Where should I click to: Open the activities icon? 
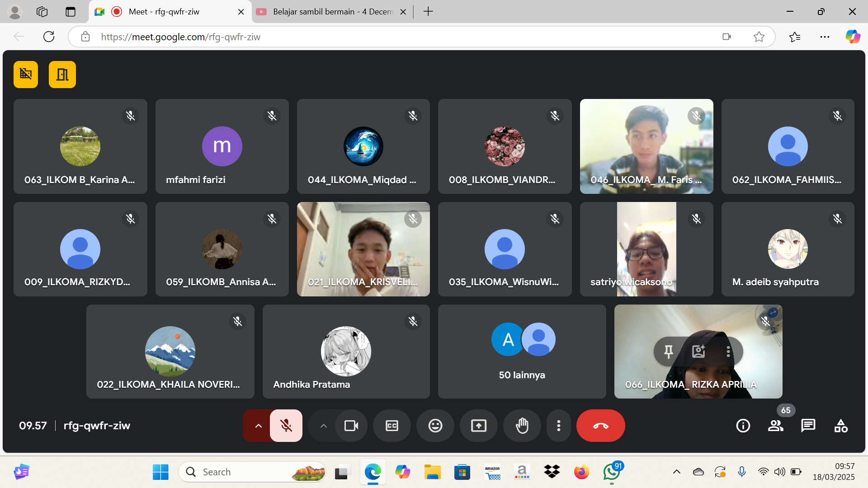(840, 426)
